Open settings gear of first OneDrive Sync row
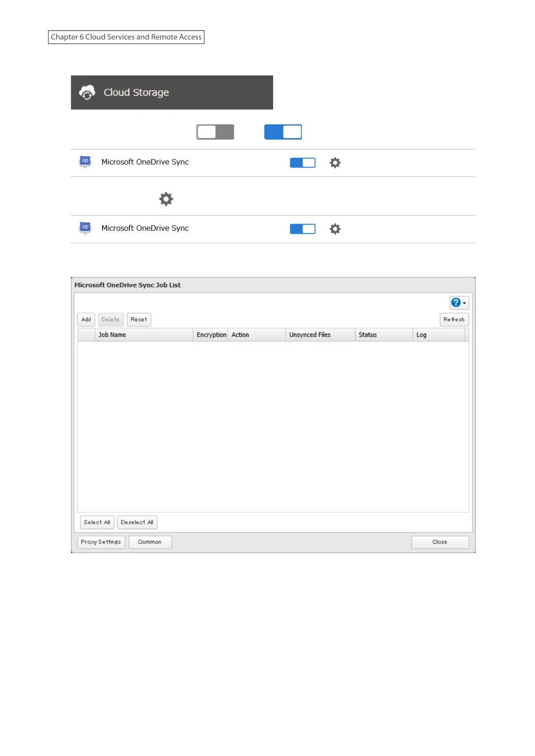The height and width of the screenshot is (756, 535). (335, 163)
